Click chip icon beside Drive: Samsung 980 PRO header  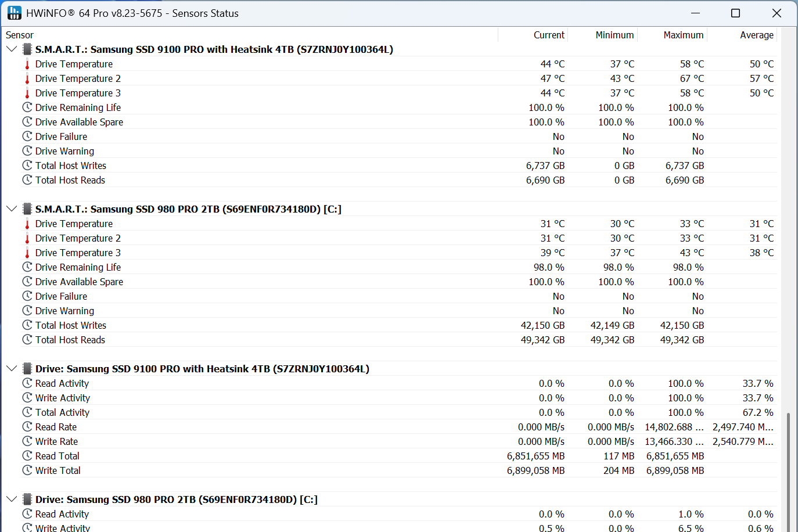[27, 499]
